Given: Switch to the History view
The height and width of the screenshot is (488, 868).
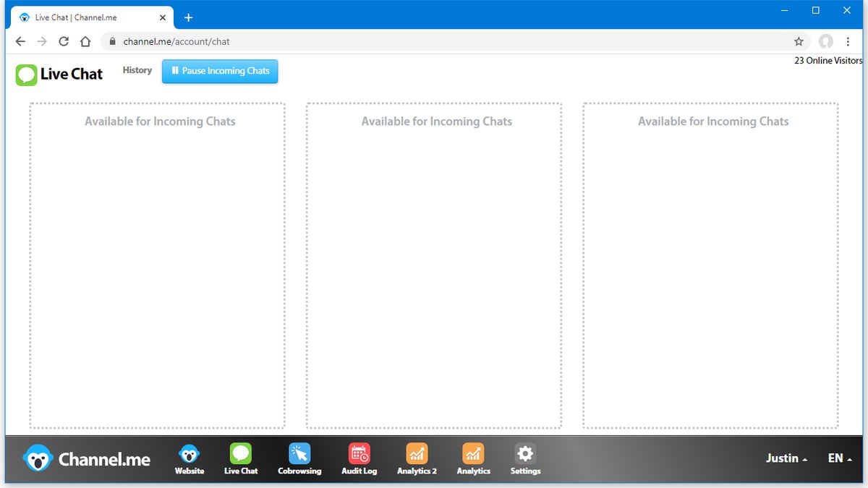Looking at the screenshot, I should 137,70.
